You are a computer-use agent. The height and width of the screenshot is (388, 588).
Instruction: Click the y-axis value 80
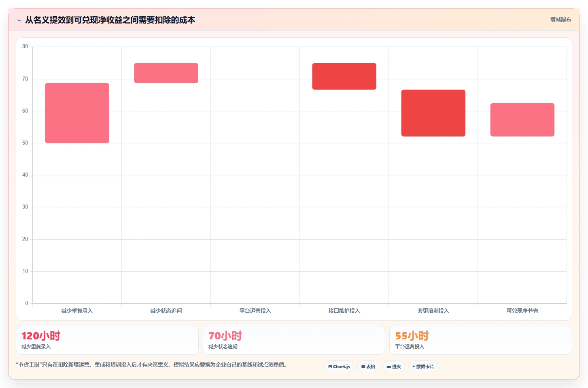(25, 47)
